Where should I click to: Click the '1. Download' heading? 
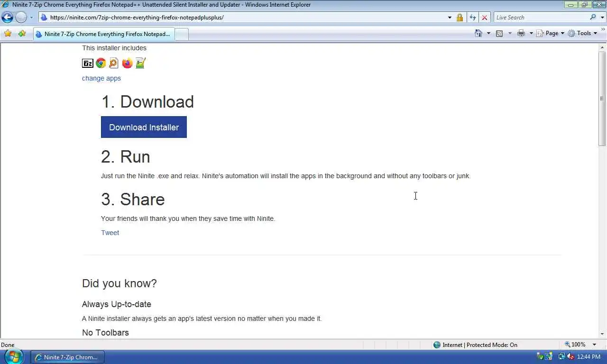point(147,102)
